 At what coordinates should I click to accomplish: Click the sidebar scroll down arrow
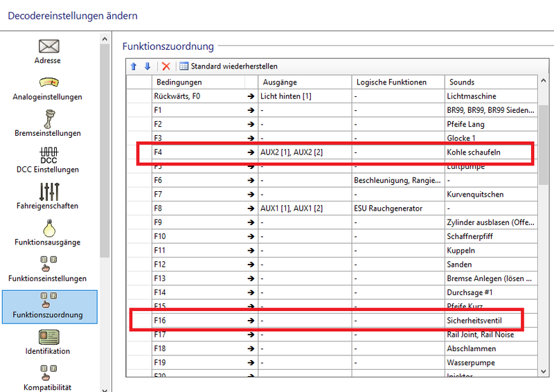pos(105,389)
